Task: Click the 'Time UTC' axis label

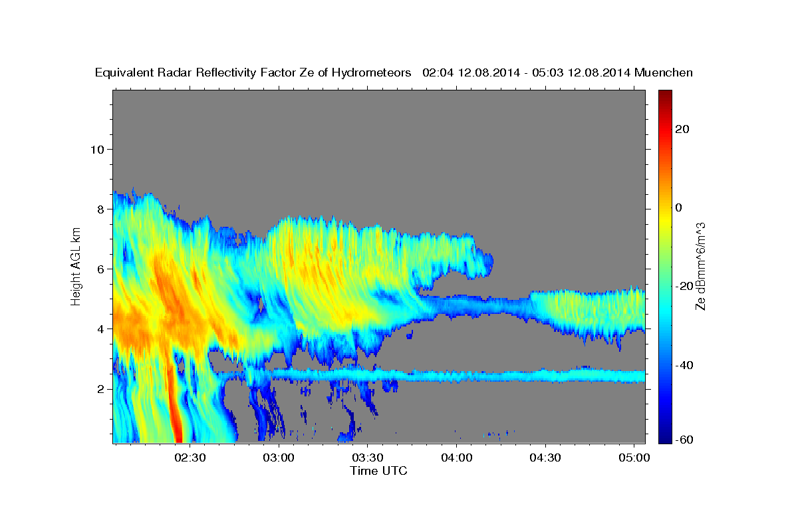Action: click(x=378, y=471)
